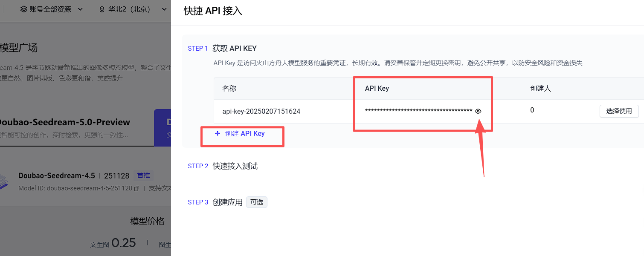
Task: Click the 首推 badge on Doubao-Seedream-4.5
Action: (x=143, y=175)
